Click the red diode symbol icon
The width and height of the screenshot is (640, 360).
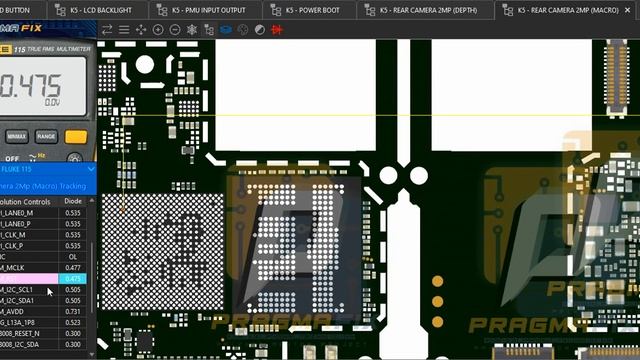pos(277,29)
